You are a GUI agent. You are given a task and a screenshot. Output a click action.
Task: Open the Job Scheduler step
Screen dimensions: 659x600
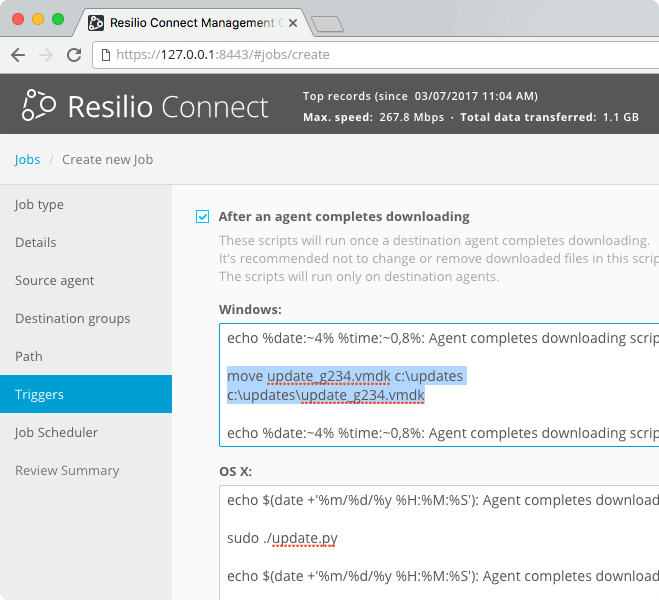pyautogui.click(x=86, y=432)
